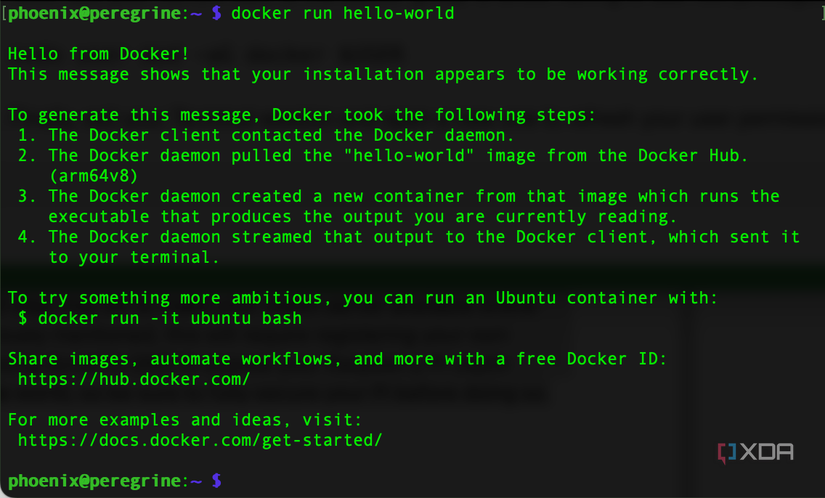Click the "To generate this message" line
The height and width of the screenshot is (498, 825).
click(x=301, y=115)
